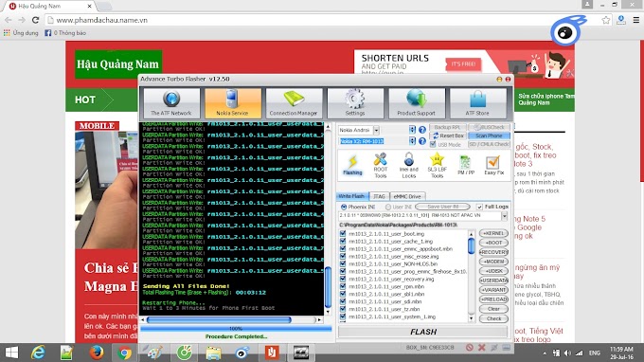Click the 100% flashing progress bar
The width and height of the screenshot is (644, 362).
pyautogui.click(x=236, y=329)
